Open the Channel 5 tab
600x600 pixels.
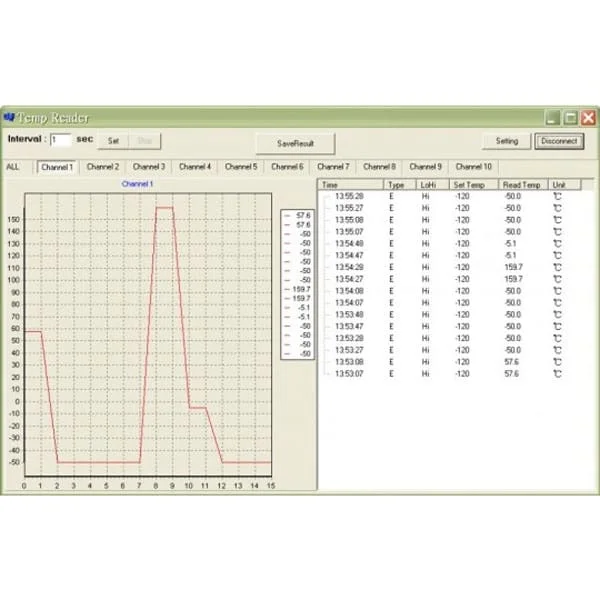pos(240,167)
